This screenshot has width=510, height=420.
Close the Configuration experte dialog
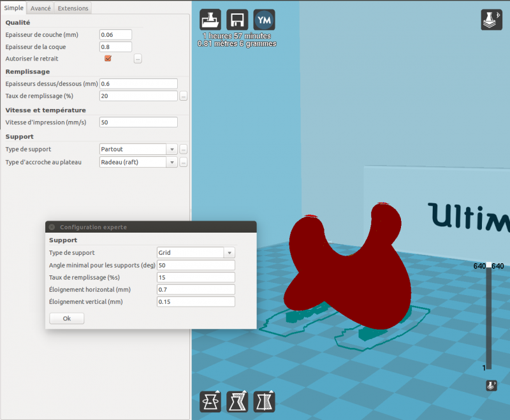pos(52,227)
